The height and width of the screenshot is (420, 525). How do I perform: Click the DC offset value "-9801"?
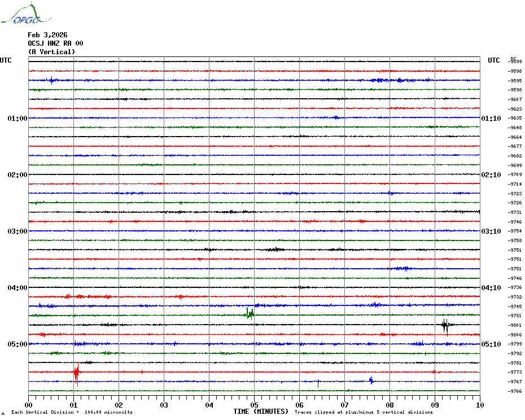515,325
